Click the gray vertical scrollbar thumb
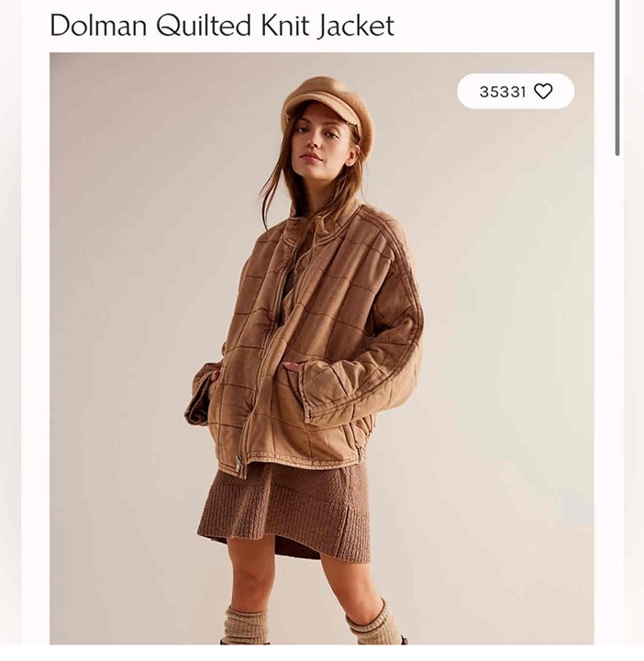644x661 pixels. (x=617, y=78)
